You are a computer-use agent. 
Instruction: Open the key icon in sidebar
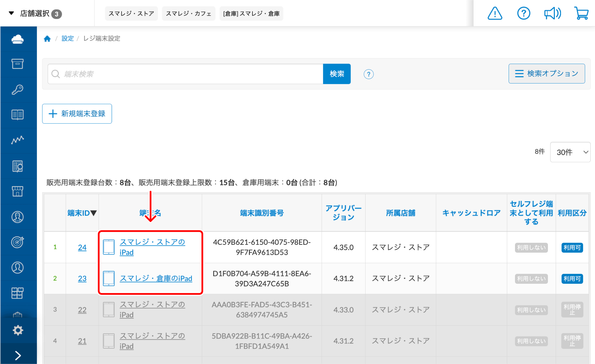[x=18, y=89]
